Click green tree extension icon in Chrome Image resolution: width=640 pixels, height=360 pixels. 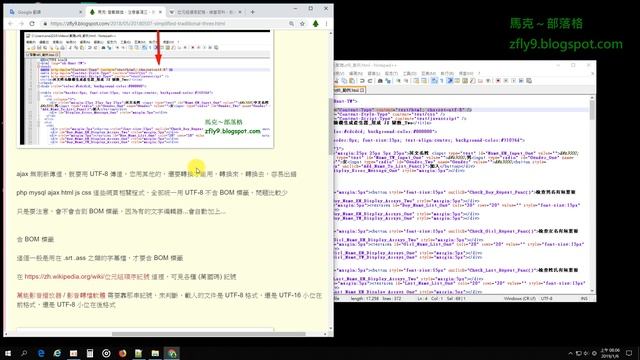pos(316,24)
